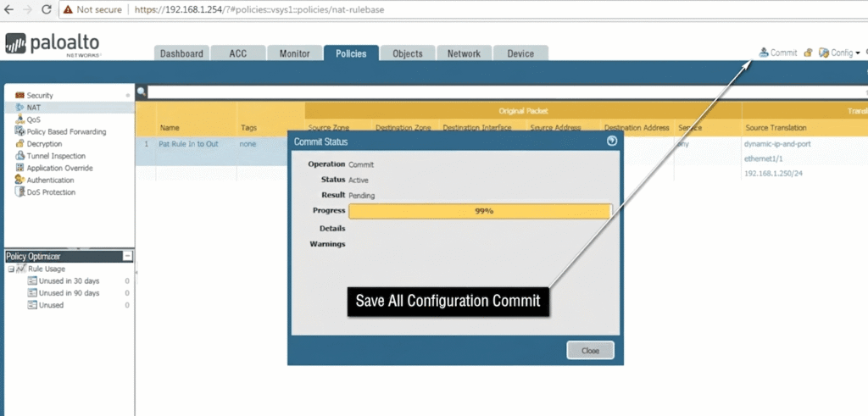This screenshot has width=868, height=416.
Task: Click the Tags column header
Action: click(x=248, y=128)
